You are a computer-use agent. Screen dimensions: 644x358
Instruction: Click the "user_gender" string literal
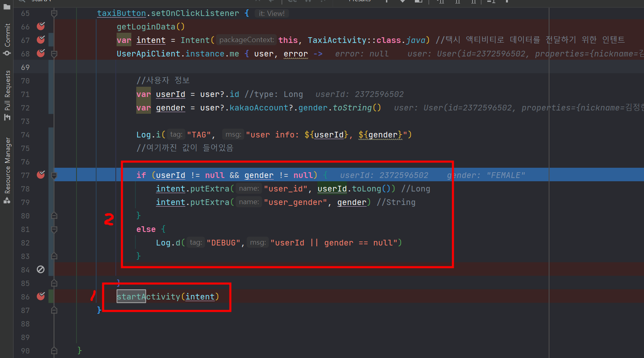pos(296,202)
